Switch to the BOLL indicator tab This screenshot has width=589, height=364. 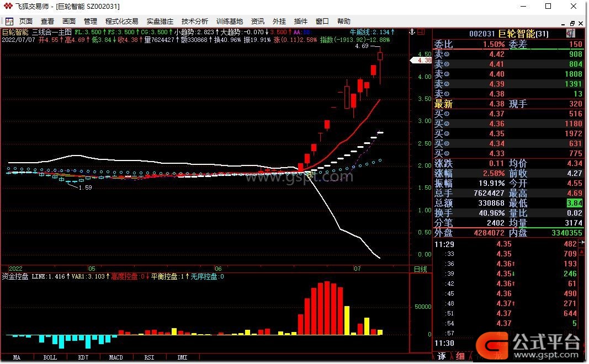(x=50, y=357)
